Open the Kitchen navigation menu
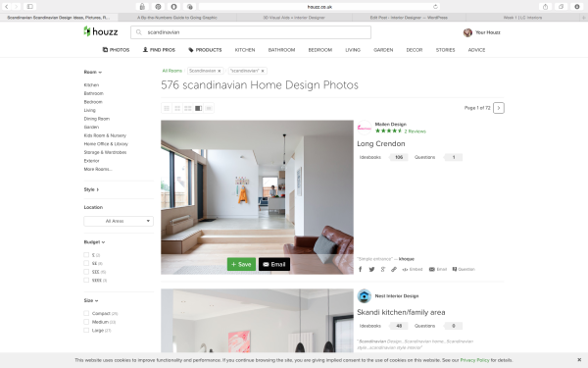This screenshot has height=368, width=588. (245, 50)
